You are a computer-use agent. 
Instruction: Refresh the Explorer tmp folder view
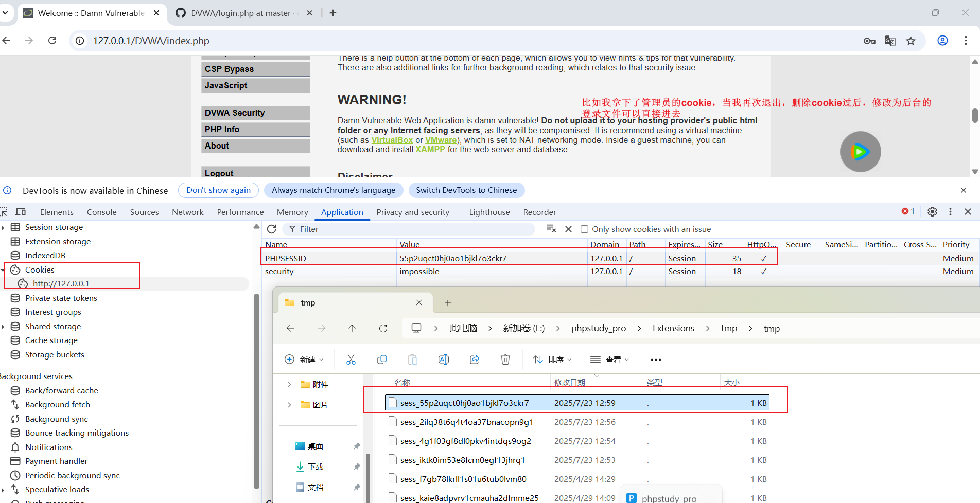pos(383,328)
